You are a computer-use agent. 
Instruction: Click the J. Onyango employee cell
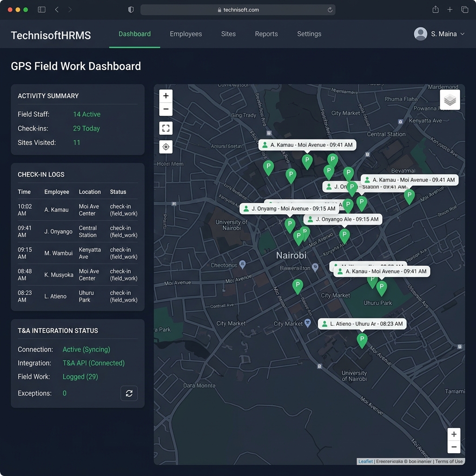tap(58, 231)
